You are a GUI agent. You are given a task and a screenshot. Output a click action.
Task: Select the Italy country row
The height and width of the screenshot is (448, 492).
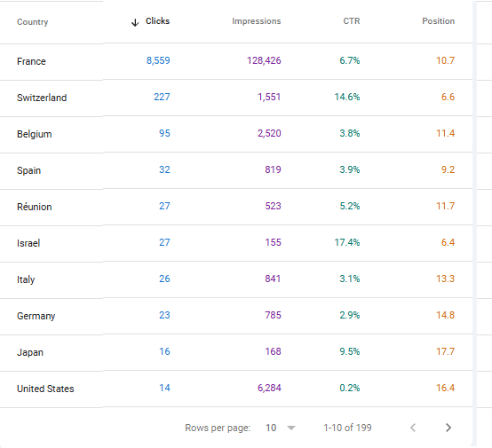236,279
